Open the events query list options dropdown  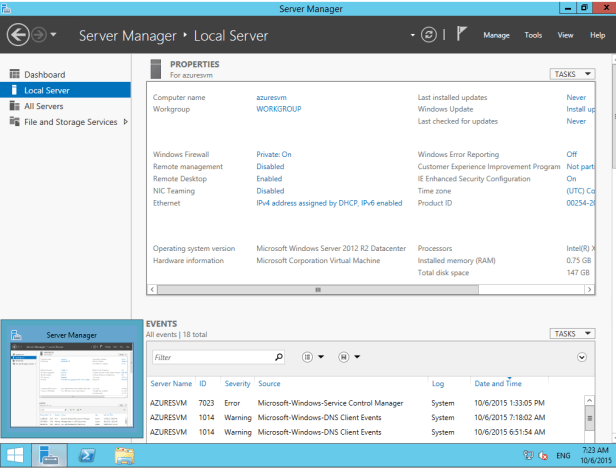coord(312,357)
